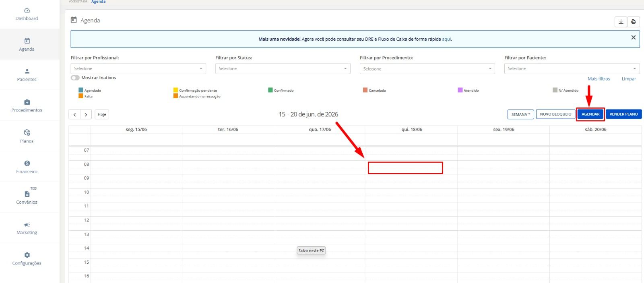Select the Procedimentos menu label

point(27,110)
